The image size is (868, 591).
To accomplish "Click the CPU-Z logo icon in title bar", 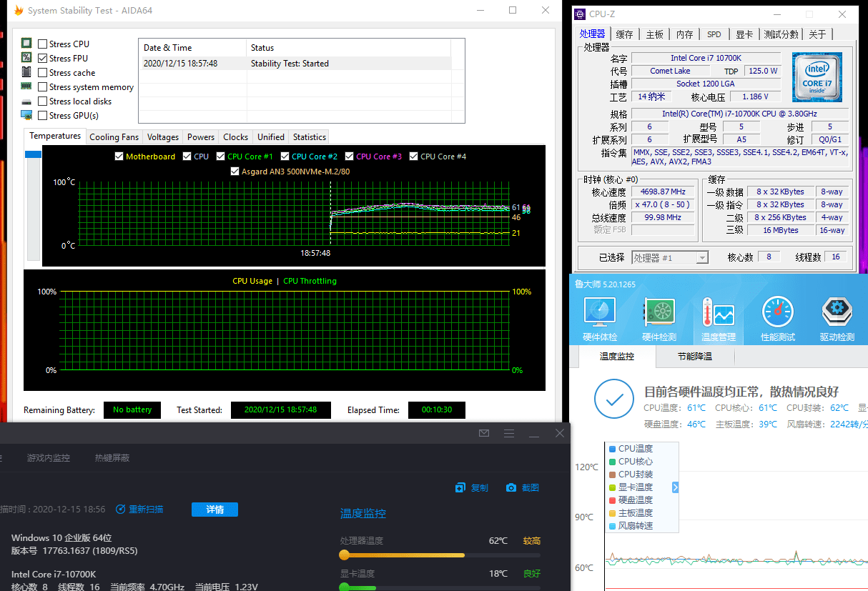I will tap(581, 14).
